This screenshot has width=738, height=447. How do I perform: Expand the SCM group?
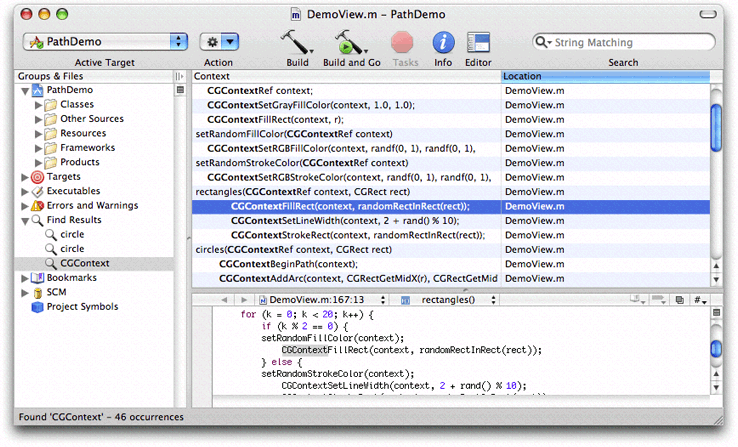[x=24, y=292]
